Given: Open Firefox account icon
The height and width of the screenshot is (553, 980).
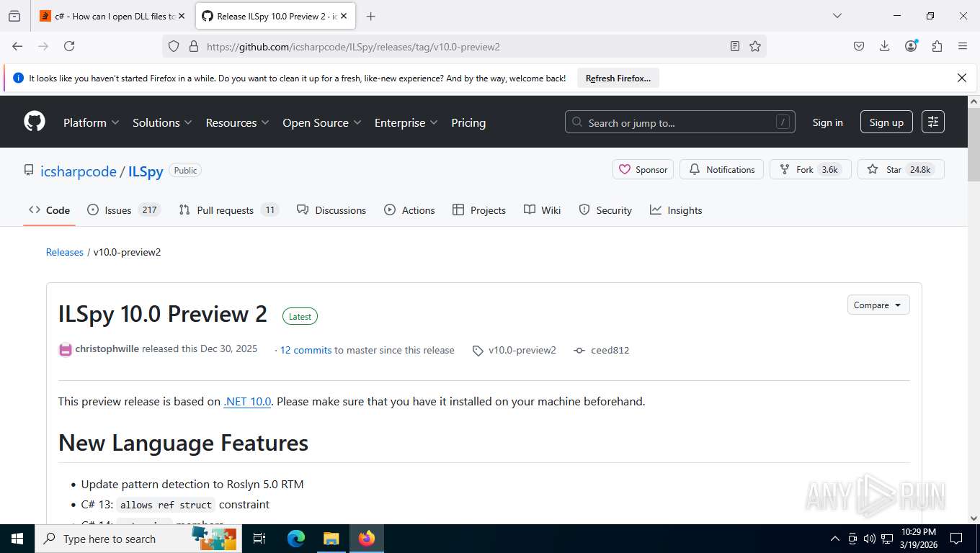Looking at the screenshot, I should [x=911, y=46].
